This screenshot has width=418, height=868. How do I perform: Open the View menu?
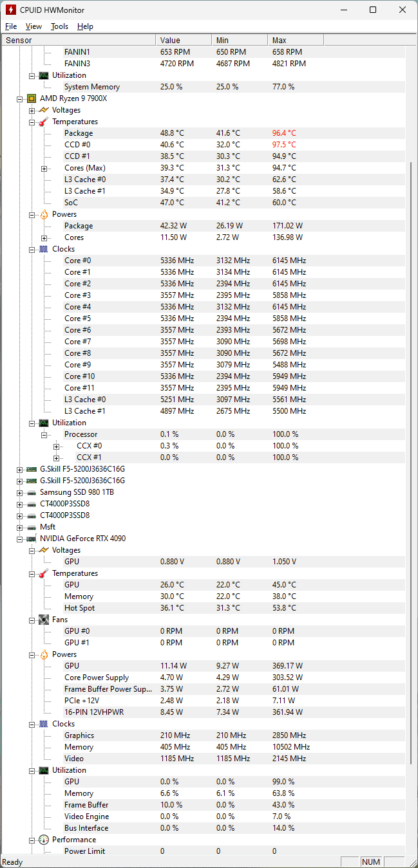(x=33, y=26)
